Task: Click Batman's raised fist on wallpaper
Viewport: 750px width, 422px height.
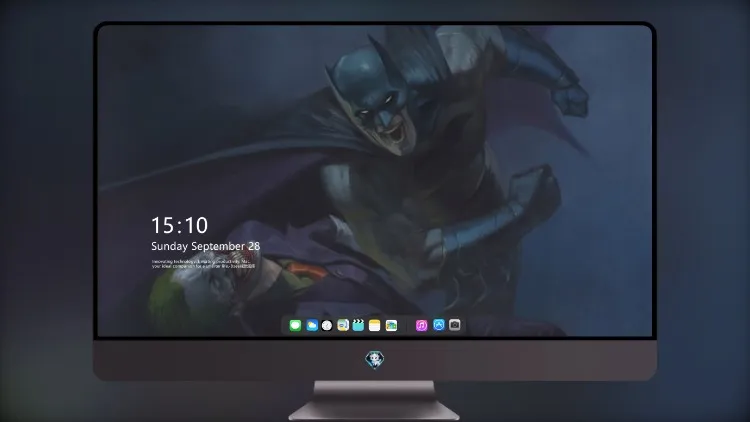Action: point(570,99)
